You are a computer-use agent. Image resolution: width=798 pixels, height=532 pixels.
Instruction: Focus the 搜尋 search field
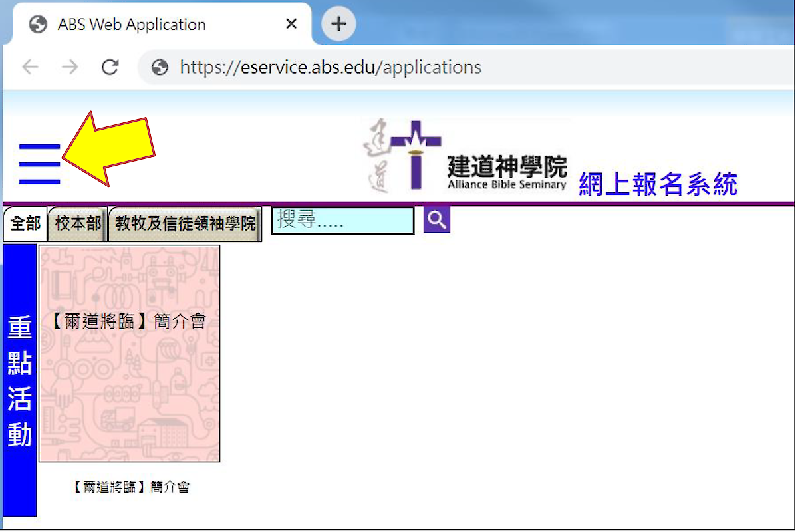pyautogui.click(x=342, y=221)
